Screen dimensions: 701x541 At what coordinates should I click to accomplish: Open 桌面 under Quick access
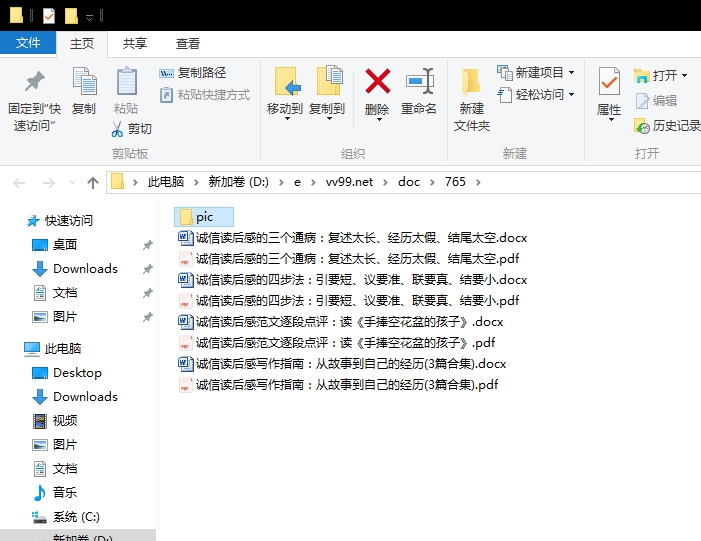(x=55, y=245)
